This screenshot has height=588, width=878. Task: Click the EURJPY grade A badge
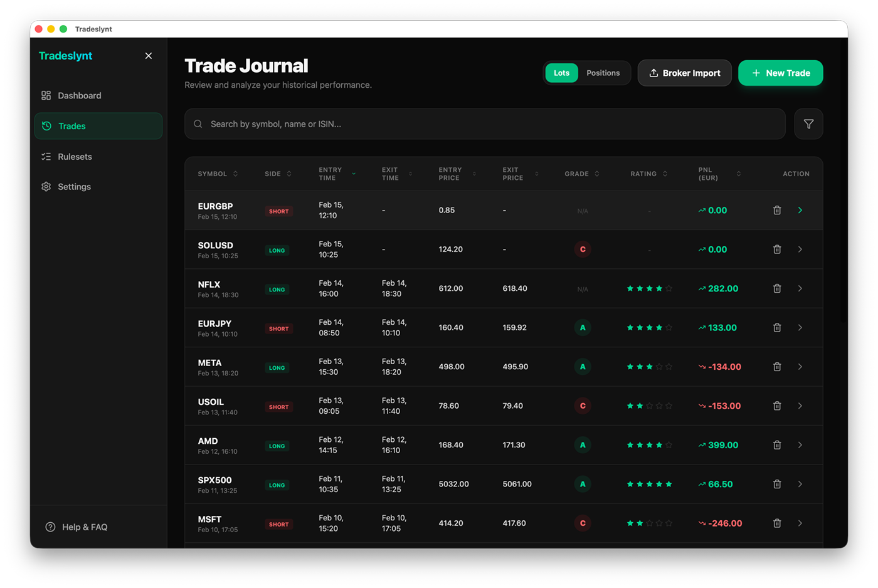coord(583,328)
